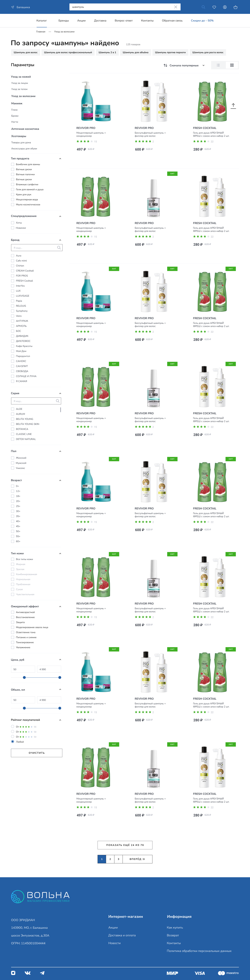Collapse the Возраст filter section
The width and height of the screenshot is (250, 980).
pyautogui.click(x=60, y=480)
